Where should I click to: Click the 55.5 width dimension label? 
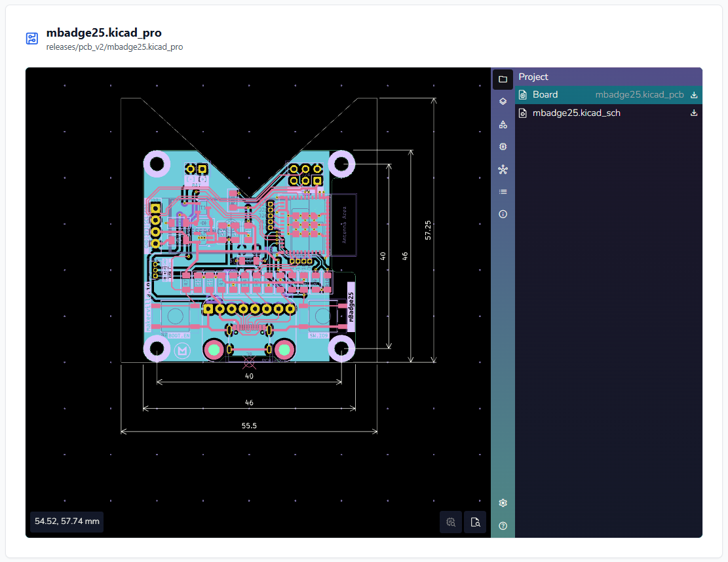(249, 426)
